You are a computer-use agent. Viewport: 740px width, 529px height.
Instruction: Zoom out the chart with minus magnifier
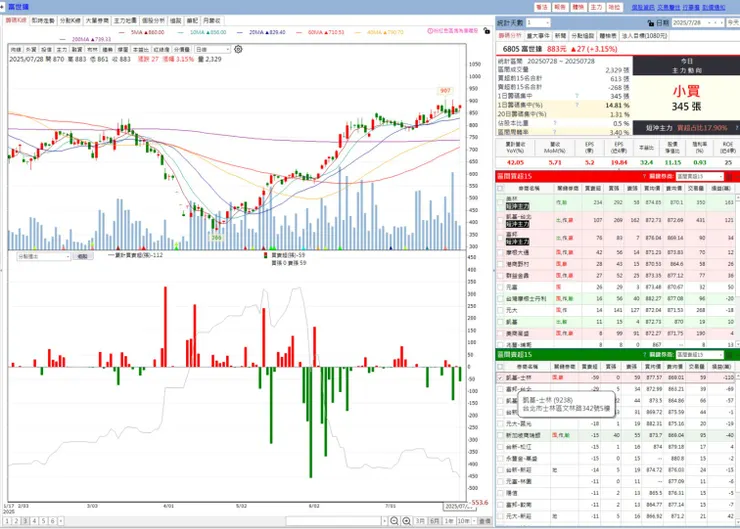(x=394, y=521)
